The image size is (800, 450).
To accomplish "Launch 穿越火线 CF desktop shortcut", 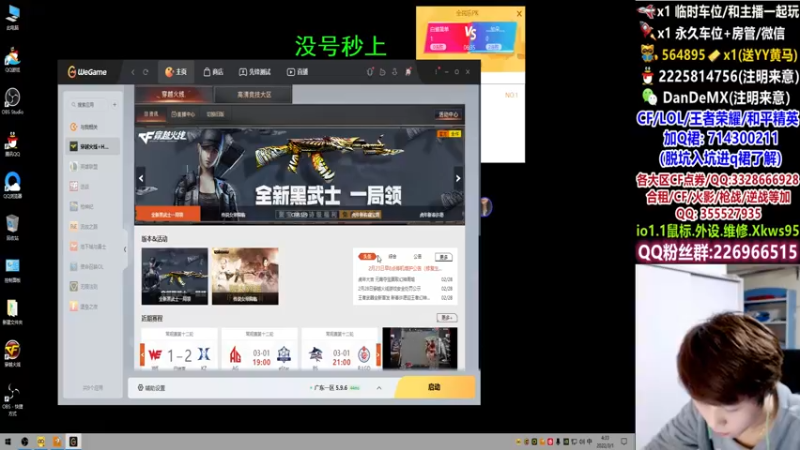I will click(12, 354).
